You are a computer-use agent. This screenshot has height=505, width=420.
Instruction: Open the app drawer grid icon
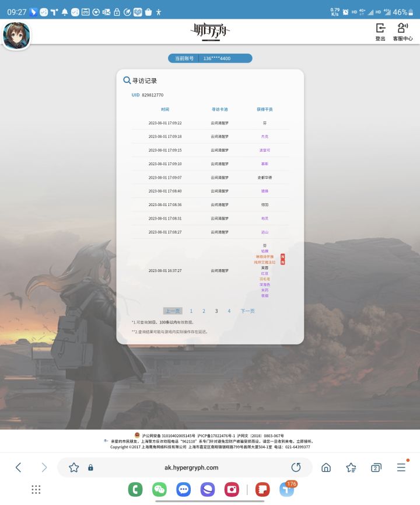(36, 490)
